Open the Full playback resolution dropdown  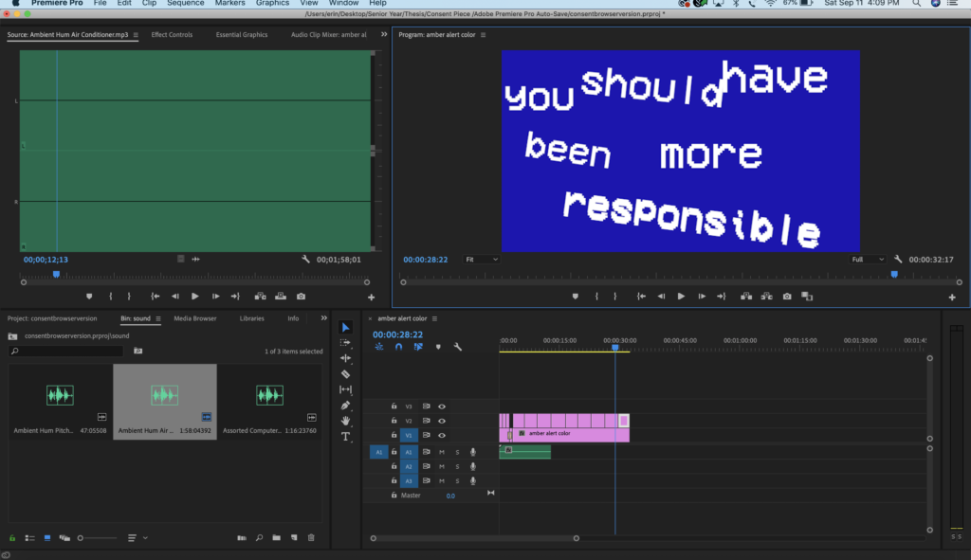click(867, 260)
